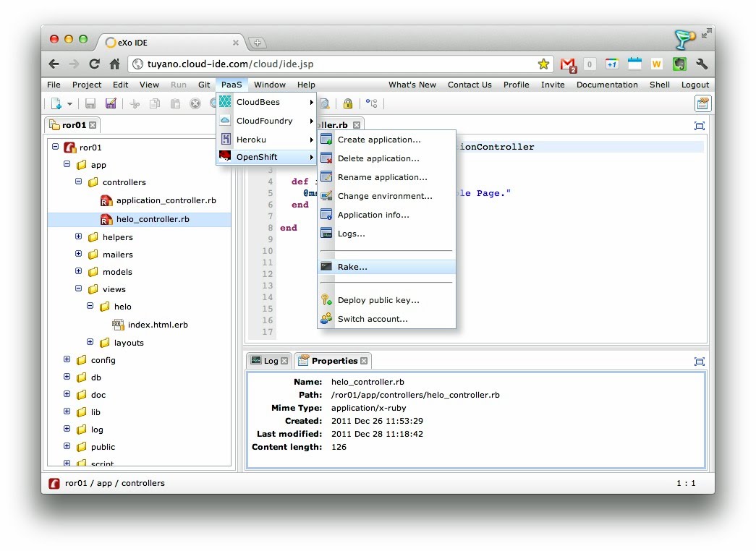
Task: Close the Properties tab
Action: coord(364,361)
